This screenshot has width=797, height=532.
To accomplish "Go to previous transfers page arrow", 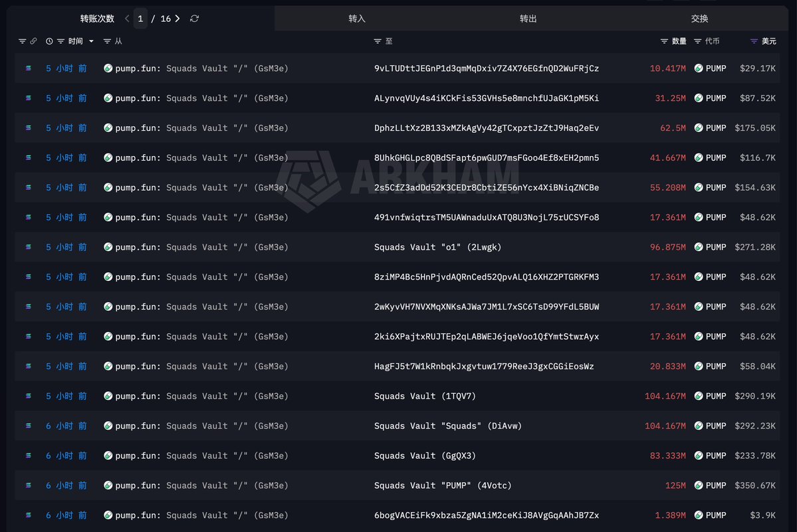I will (x=127, y=19).
